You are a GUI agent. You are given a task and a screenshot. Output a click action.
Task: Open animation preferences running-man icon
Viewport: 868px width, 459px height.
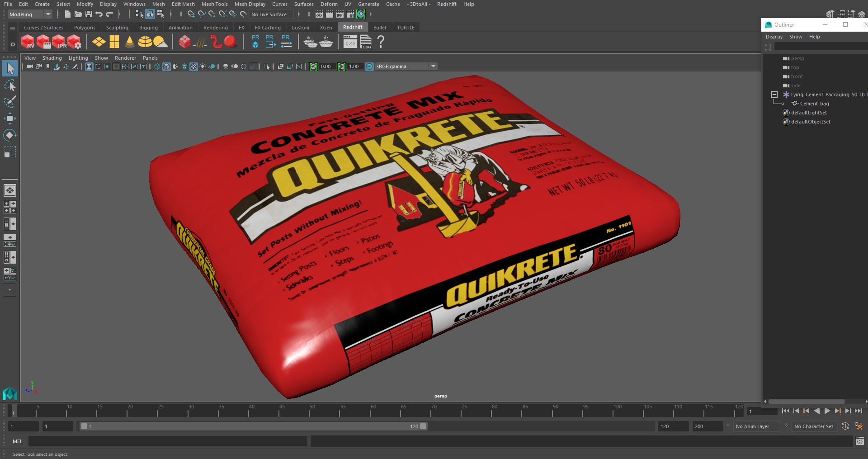(859, 426)
